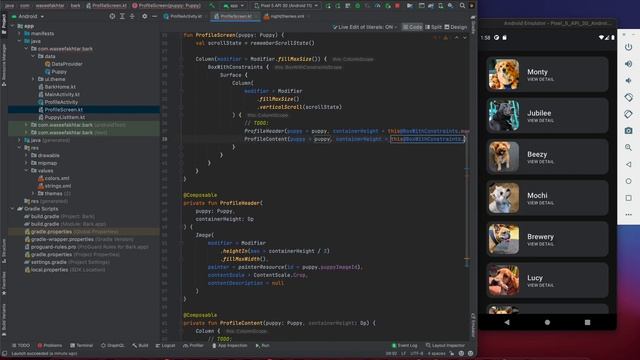Switch editor to Split view
The image size is (640, 360).
coord(433,27)
